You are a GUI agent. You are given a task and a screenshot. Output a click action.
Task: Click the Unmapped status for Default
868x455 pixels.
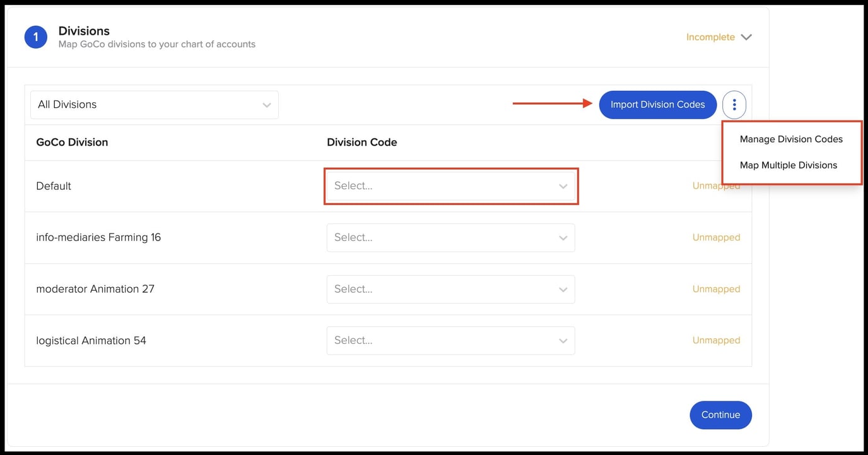point(716,186)
